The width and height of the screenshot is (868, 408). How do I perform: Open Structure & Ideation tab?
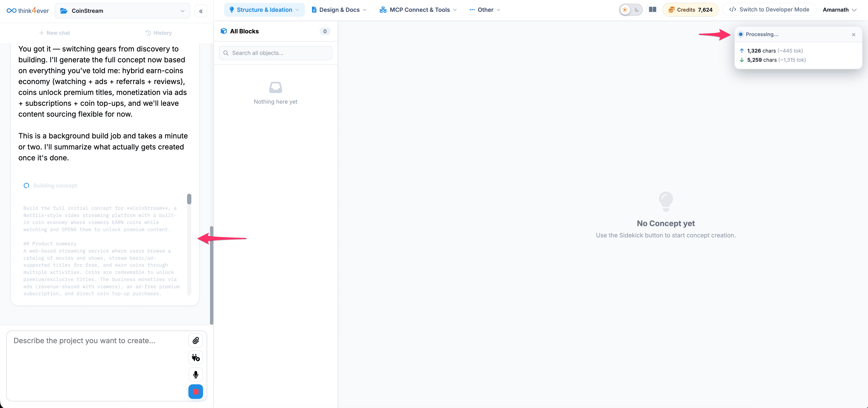tap(264, 10)
